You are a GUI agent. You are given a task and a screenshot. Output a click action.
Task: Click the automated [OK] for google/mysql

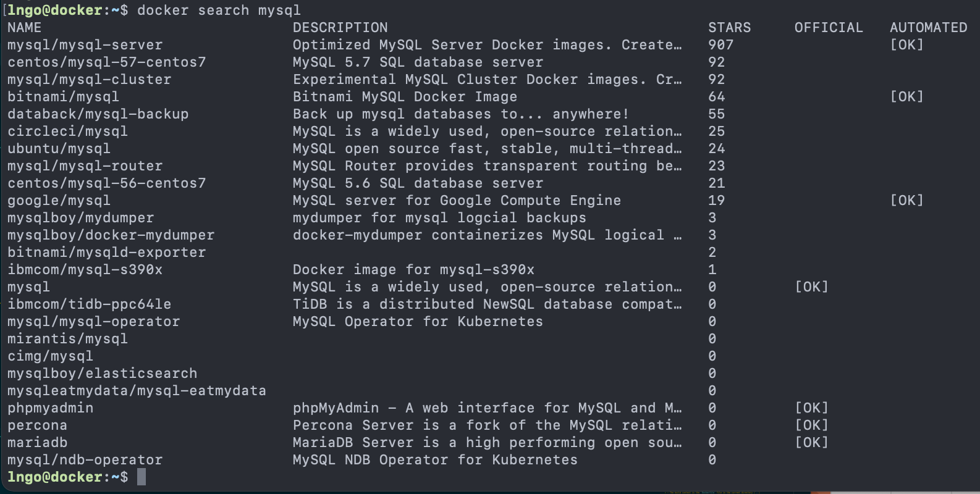[x=906, y=201]
